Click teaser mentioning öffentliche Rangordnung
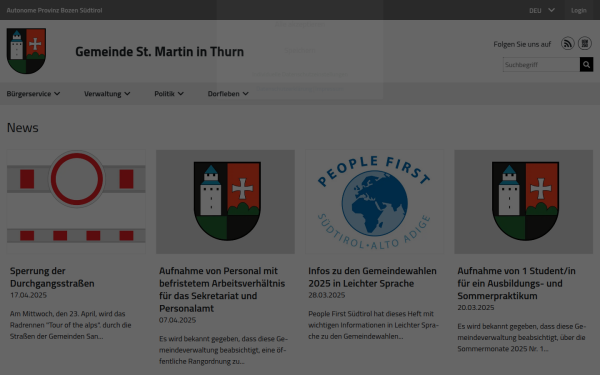Screen dimensions: 600x375 click(x=223, y=350)
